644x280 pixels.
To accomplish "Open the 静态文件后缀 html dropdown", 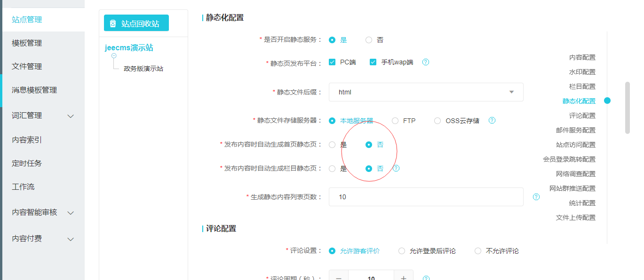I will coord(426,92).
